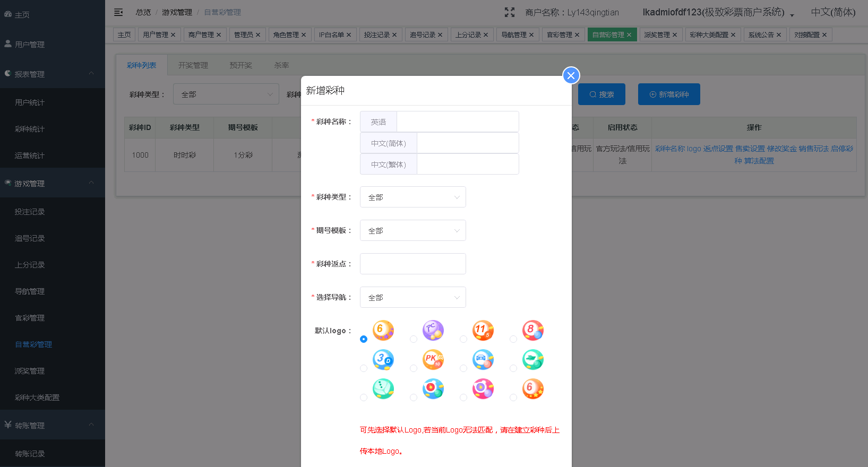Switch to the 开奖管理 tab

point(193,65)
